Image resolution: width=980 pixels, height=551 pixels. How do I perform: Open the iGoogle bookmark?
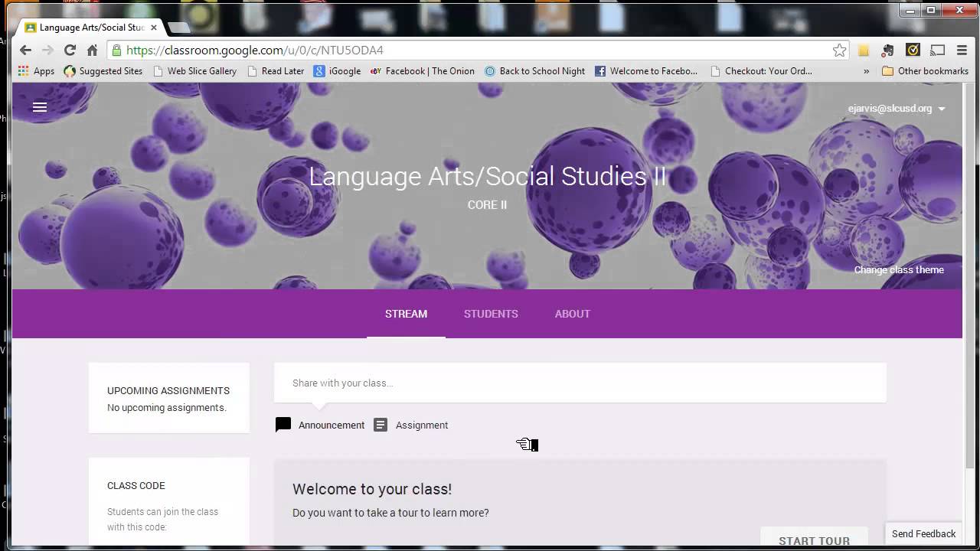point(337,71)
